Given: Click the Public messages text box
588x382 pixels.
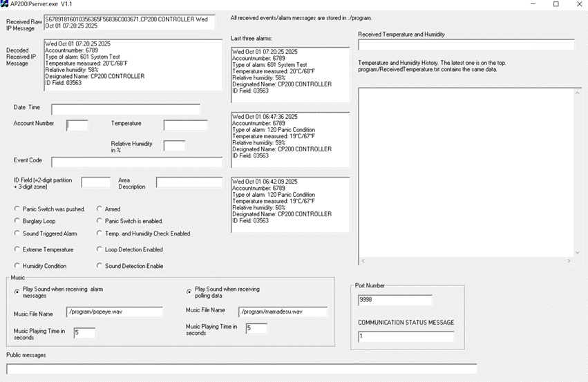Looking at the screenshot, I should click(x=241, y=369).
